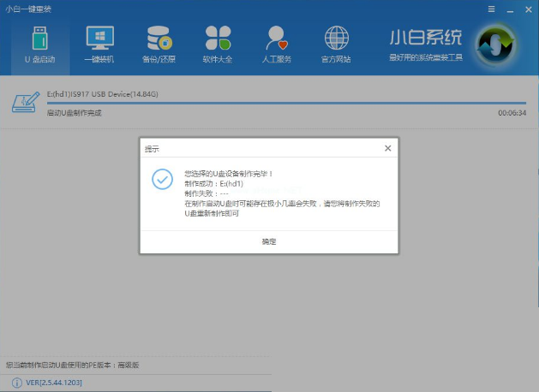
Task: Open the 软件大全 software collection icon
Action: click(218, 44)
